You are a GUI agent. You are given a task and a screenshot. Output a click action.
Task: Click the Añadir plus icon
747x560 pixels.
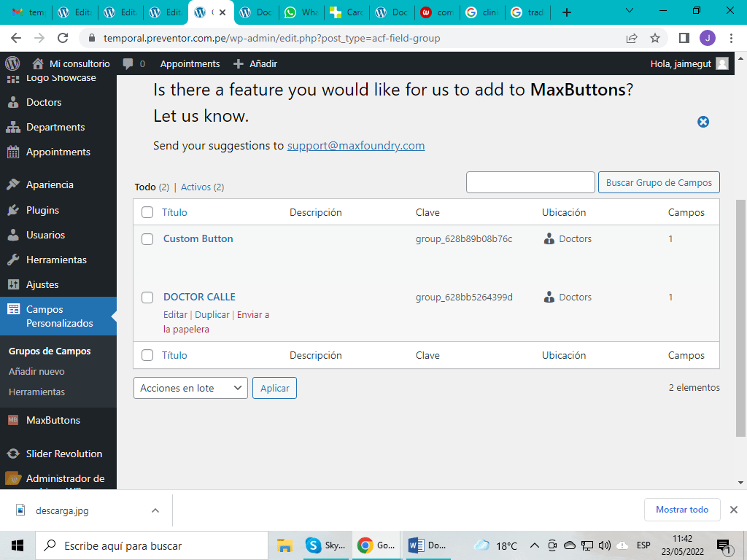(x=239, y=64)
